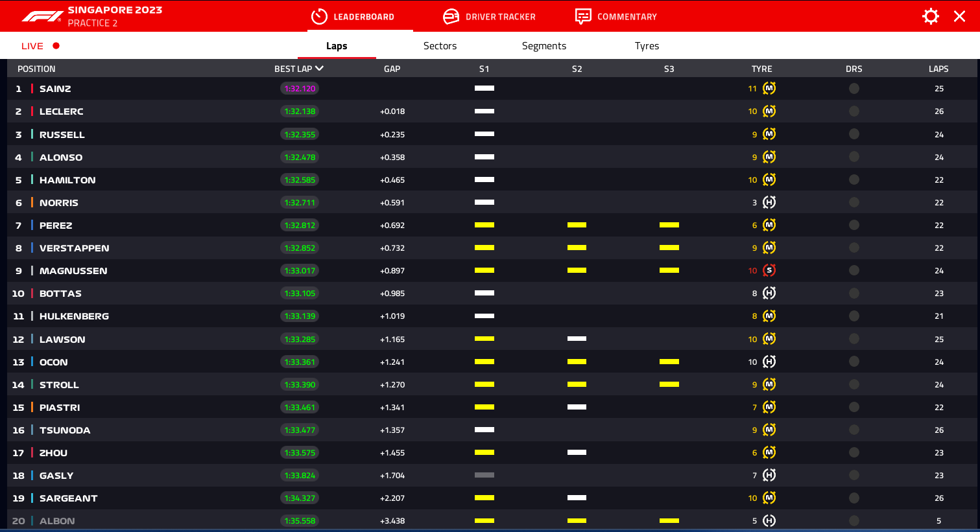This screenshot has width=980, height=532.
Task: Switch to the Leaderboard tab
Action: 352,17
